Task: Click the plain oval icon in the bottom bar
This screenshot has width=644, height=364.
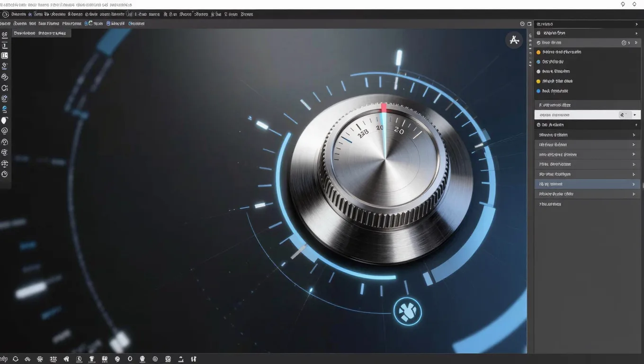Action: click(x=130, y=359)
